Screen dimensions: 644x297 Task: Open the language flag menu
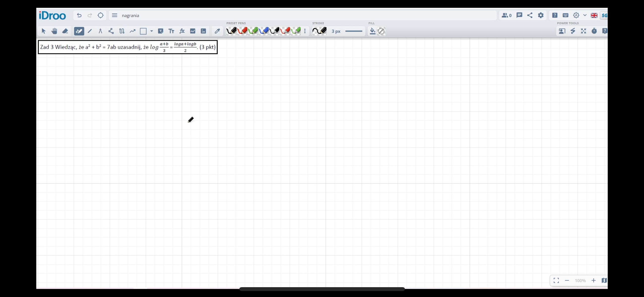[x=594, y=15]
